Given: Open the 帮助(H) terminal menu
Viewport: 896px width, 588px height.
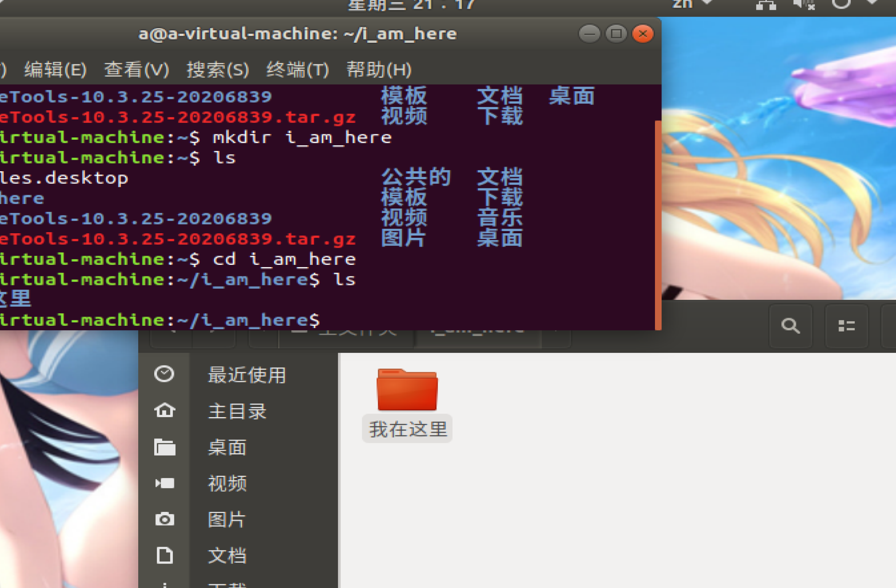Looking at the screenshot, I should click(379, 70).
